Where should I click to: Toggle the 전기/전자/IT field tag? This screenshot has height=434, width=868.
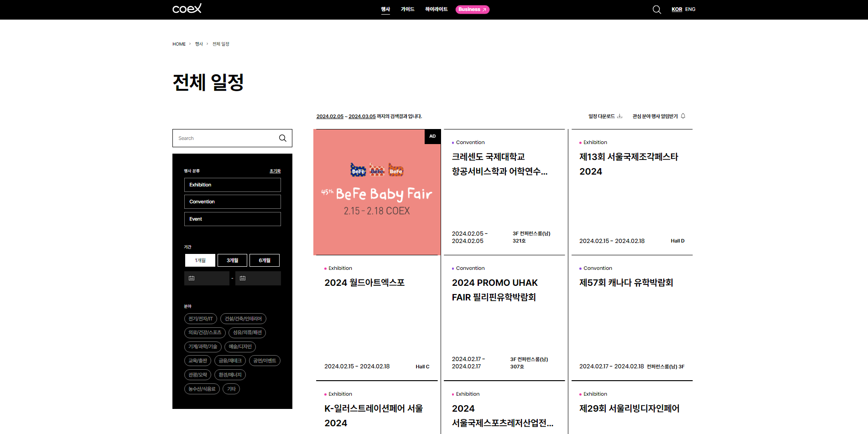pyautogui.click(x=201, y=319)
